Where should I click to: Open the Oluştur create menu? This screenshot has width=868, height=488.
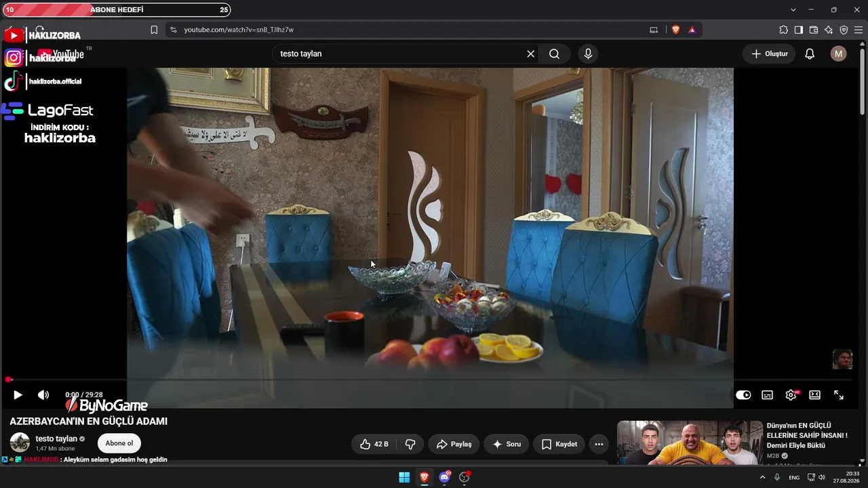pos(770,54)
